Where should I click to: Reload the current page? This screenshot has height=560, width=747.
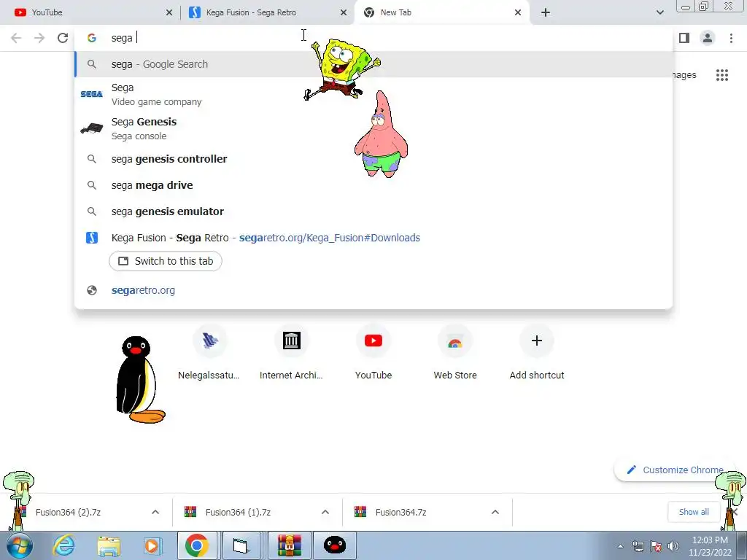tap(63, 38)
